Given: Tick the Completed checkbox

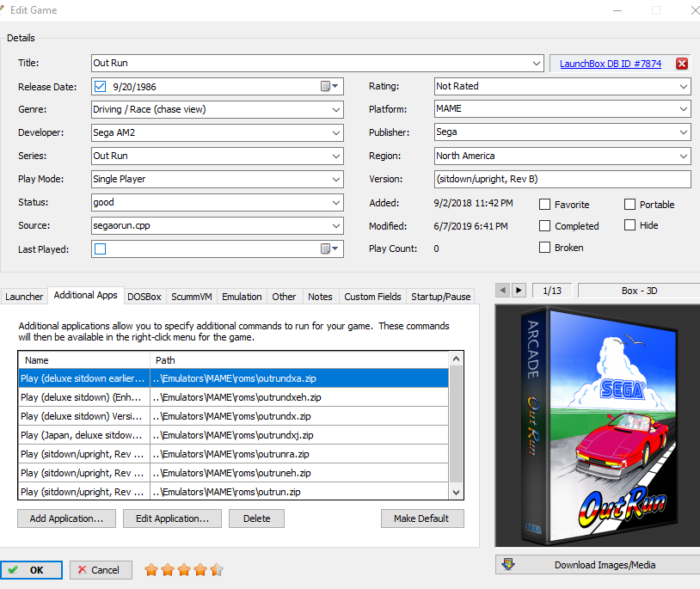Looking at the screenshot, I should click(544, 226).
